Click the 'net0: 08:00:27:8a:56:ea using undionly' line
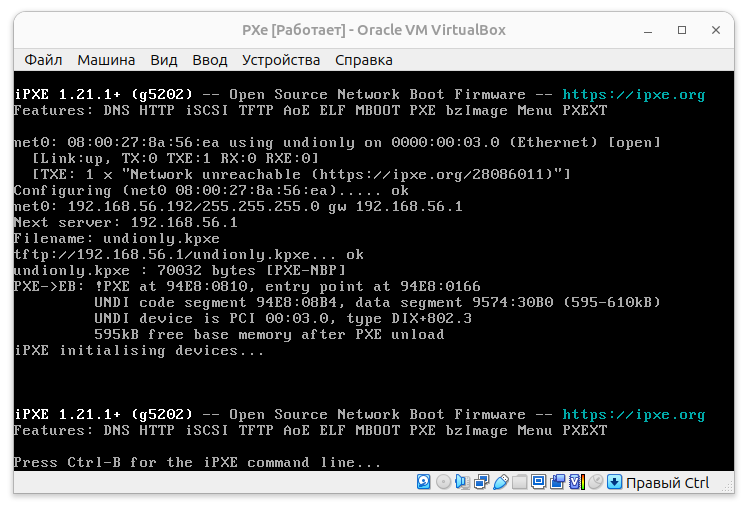This screenshot has width=748, height=510. (337, 143)
